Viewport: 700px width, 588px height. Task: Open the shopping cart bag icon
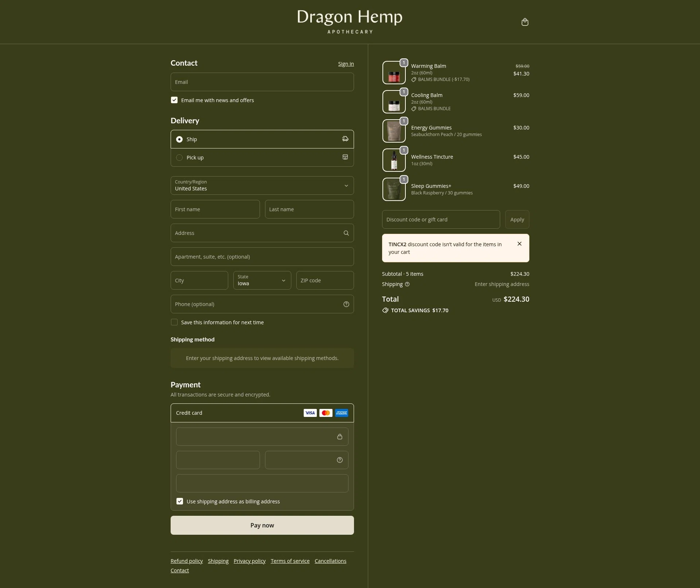pyautogui.click(x=525, y=22)
